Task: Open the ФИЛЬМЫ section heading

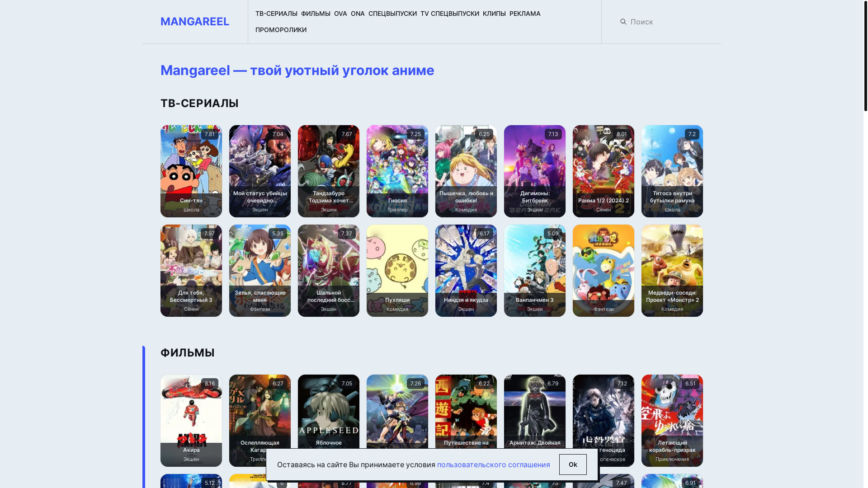Action: (x=188, y=352)
